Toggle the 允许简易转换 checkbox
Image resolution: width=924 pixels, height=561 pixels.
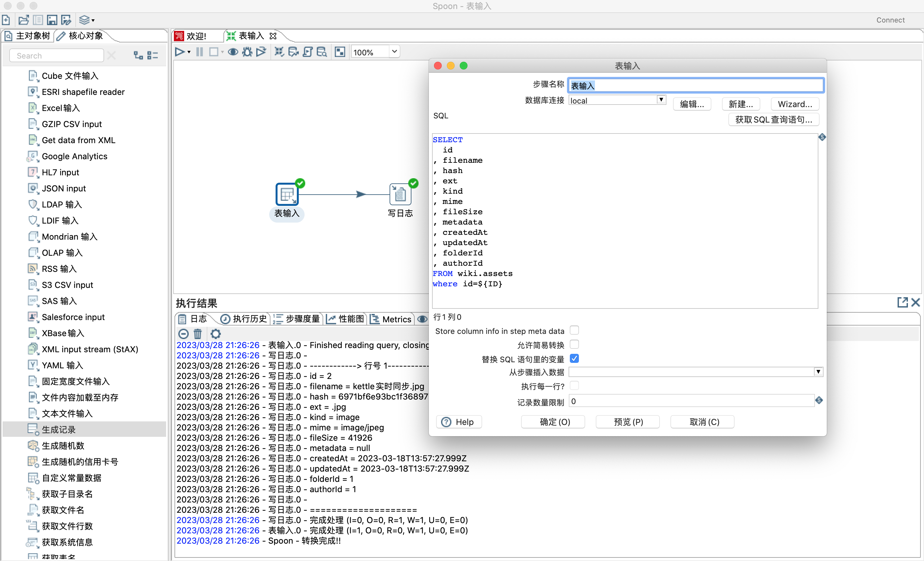[574, 344]
